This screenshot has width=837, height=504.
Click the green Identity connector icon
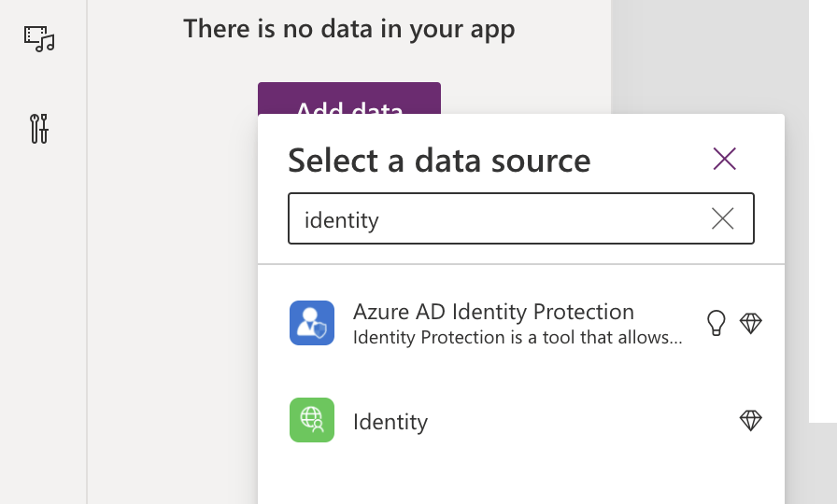[x=312, y=420]
